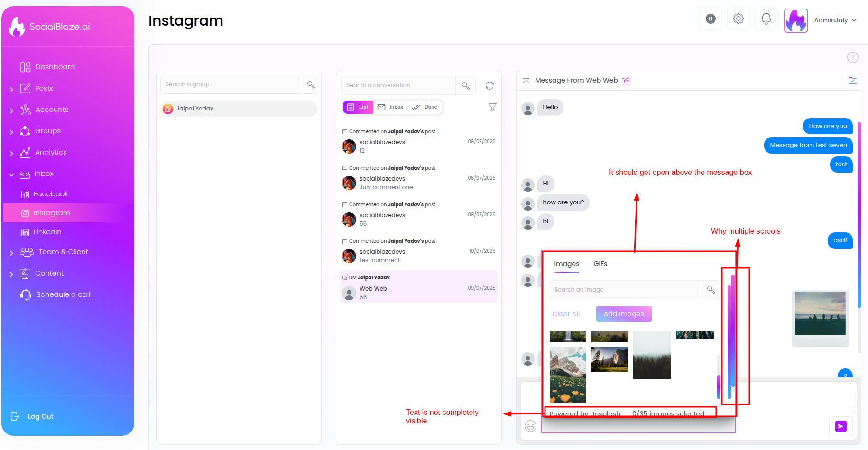Click the envelope icon in message header

point(526,81)
